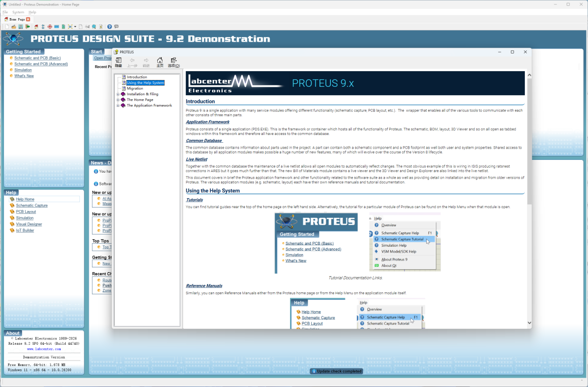Click the Home icon in help window toolbar
Viewport: 588px width, 387px height.
click(160, 62)
